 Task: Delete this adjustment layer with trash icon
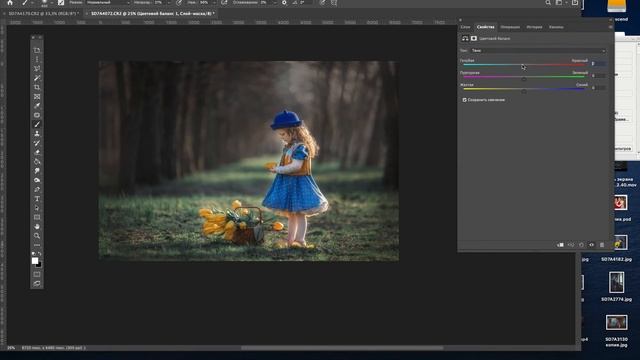[602, 245]
